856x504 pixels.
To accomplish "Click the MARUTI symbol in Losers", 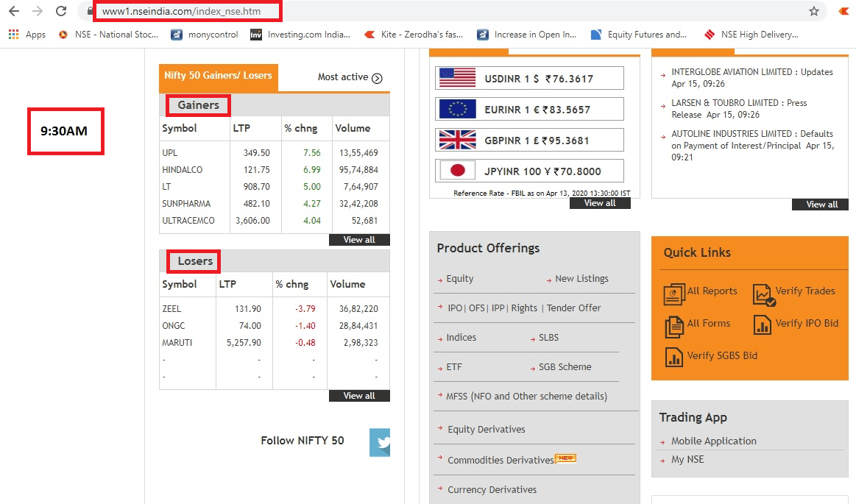I will point(177,343).
